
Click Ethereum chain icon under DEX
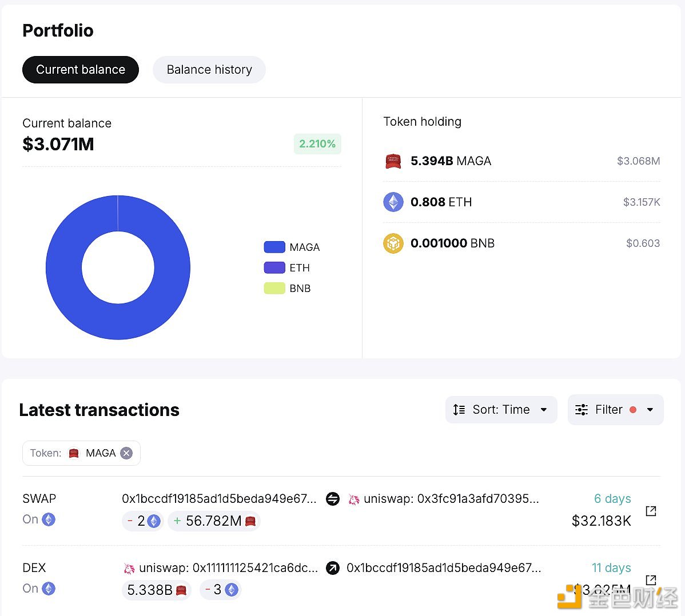click(49, 589)
